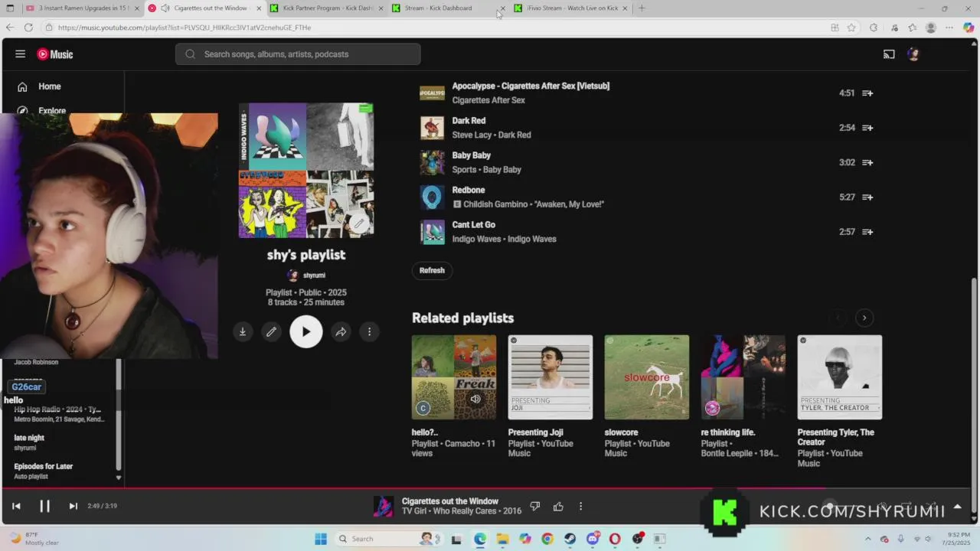Dislike Cigarettes out the Window
980x551 pixels.
tap(535, 506)
